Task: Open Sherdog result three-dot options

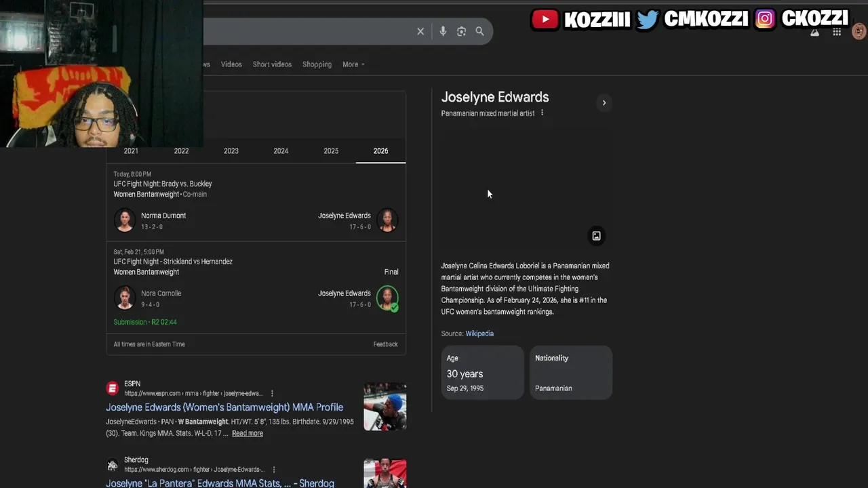Action: [x=273, y=469]
